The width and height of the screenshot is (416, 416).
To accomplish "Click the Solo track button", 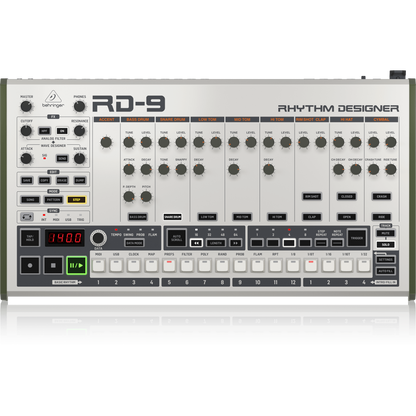I will 386,245.
